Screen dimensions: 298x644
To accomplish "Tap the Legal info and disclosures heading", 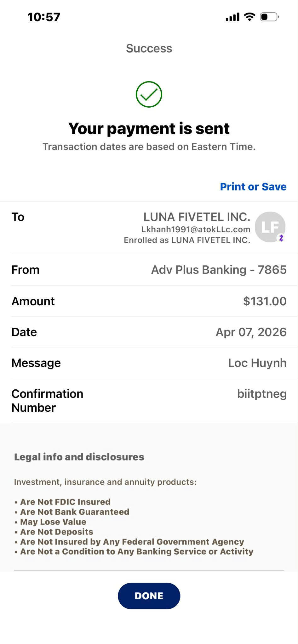I will point(79,457).
